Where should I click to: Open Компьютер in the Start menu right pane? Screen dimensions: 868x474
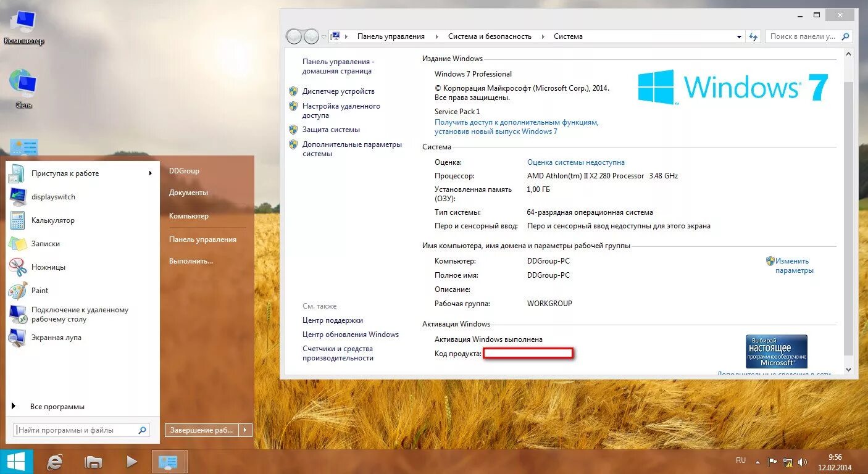click(189, 216)
